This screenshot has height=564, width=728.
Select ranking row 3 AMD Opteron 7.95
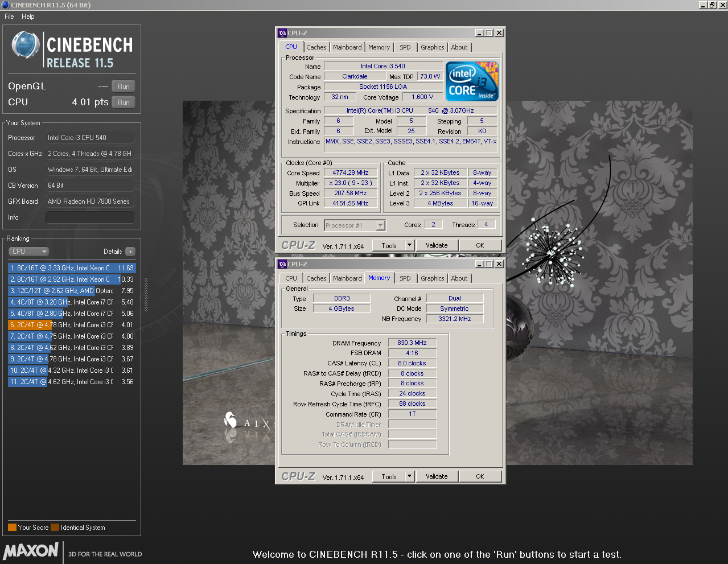click(x=72, y=291)
